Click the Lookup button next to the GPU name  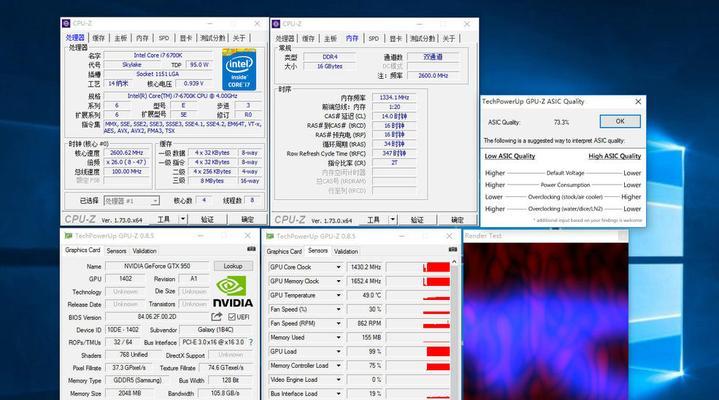[x=233, y=266]
